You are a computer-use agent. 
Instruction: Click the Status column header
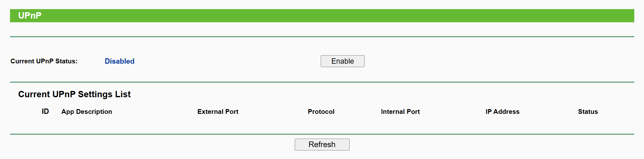coord(588,112)
